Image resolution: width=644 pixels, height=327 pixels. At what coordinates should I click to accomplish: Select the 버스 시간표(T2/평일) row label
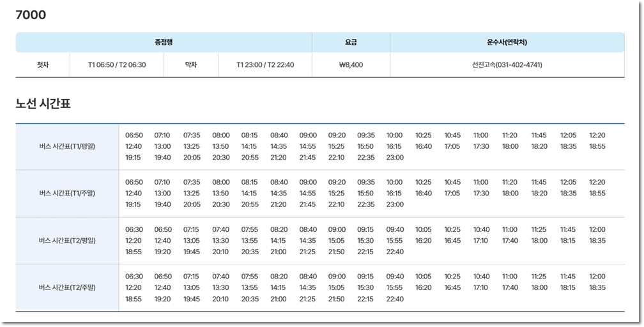coord(67,241)
